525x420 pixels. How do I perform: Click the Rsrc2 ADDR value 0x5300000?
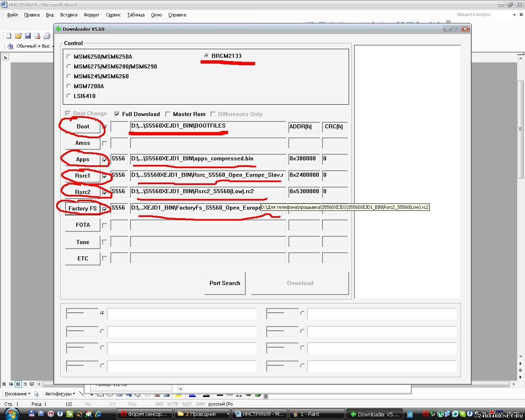click(304, 192)
